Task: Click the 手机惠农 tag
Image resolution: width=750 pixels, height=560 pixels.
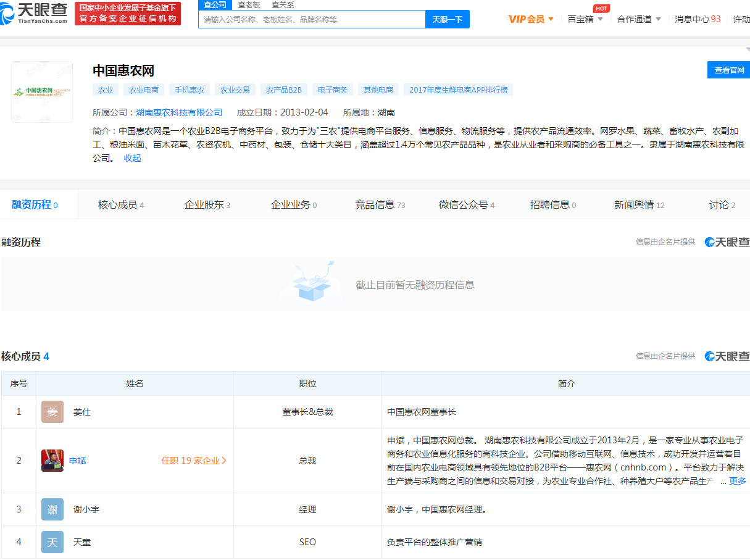Action: click(190, 90)
